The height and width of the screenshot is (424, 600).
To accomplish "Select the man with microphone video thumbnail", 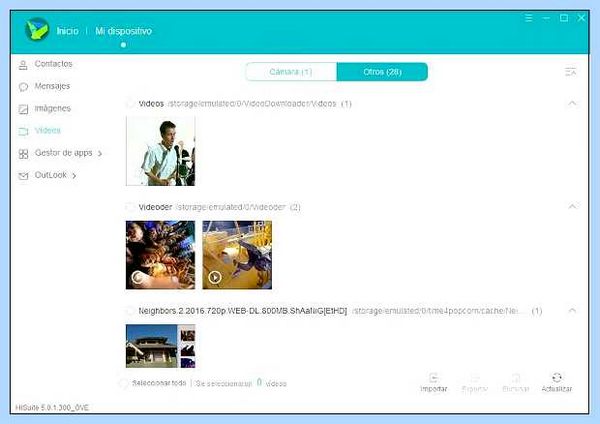I will 160,151.
